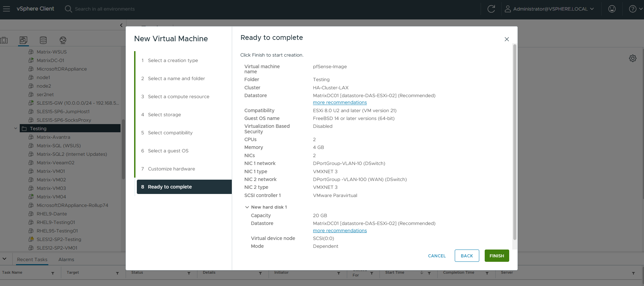Collapse the Recent Tasks bottom panel
Screen dimensions: 644x286
coord(4,259)
